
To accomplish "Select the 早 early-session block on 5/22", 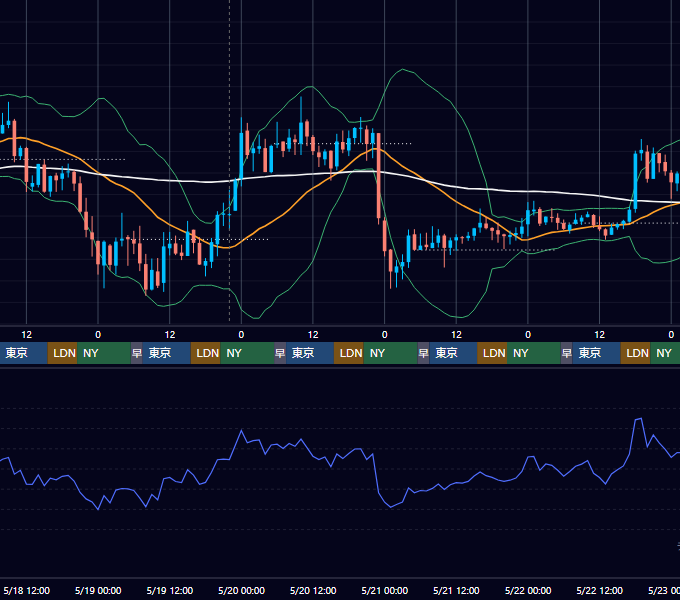I will click(x=566, y=353).
